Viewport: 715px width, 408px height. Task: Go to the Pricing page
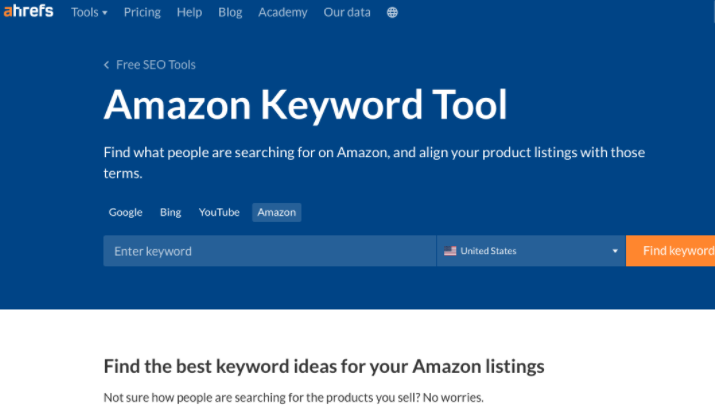142,12
